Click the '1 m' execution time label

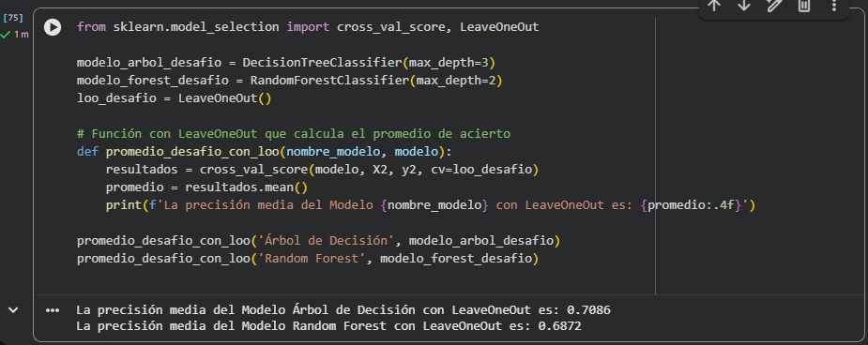click(x=21, y=35)
